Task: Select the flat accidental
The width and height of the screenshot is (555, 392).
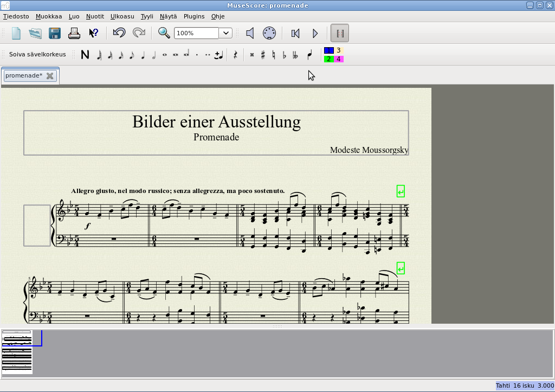Action: 285,55
